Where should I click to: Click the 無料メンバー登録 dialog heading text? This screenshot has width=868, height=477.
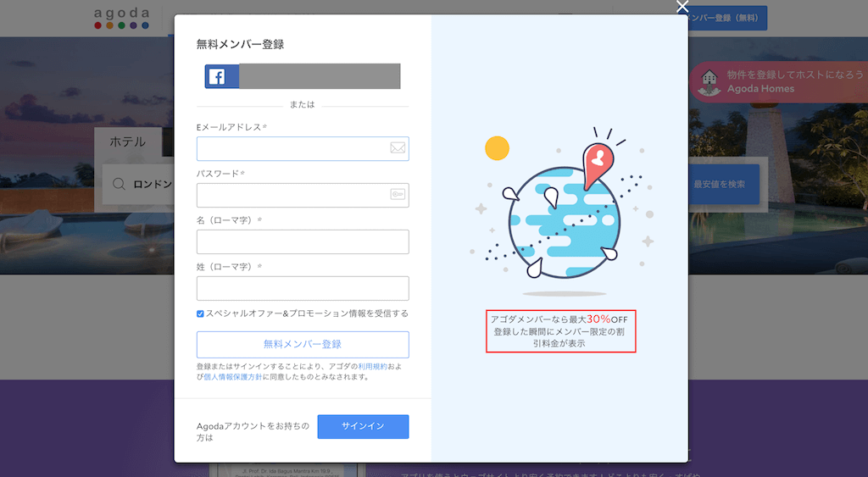(x=240, y=44)
